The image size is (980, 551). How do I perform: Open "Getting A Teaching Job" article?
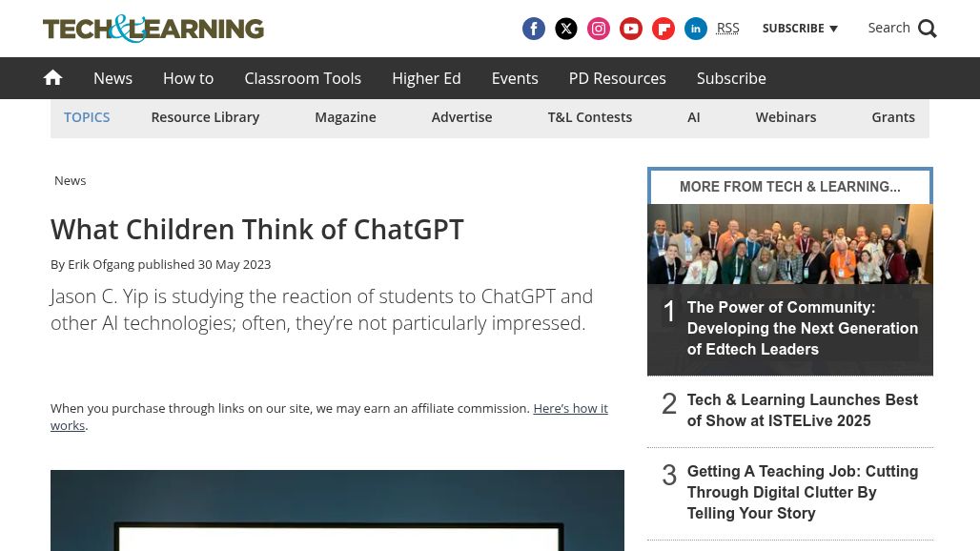click(803, 492)
